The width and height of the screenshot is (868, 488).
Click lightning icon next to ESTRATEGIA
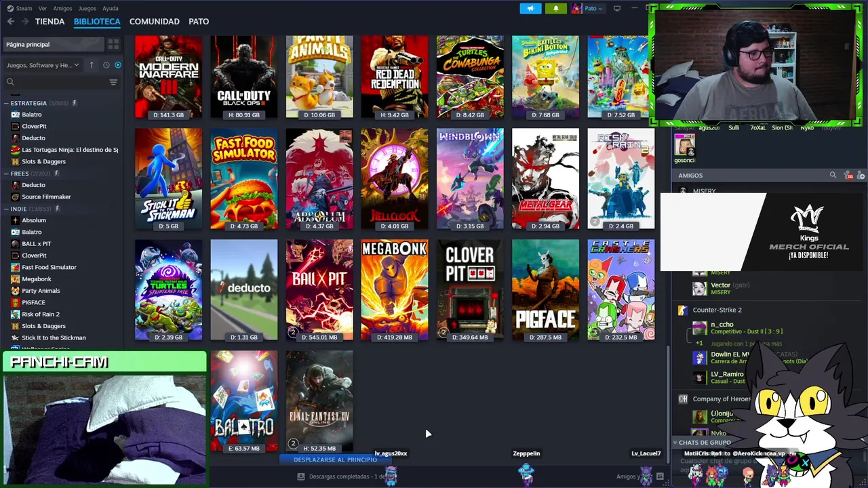[x=75, y=103]
